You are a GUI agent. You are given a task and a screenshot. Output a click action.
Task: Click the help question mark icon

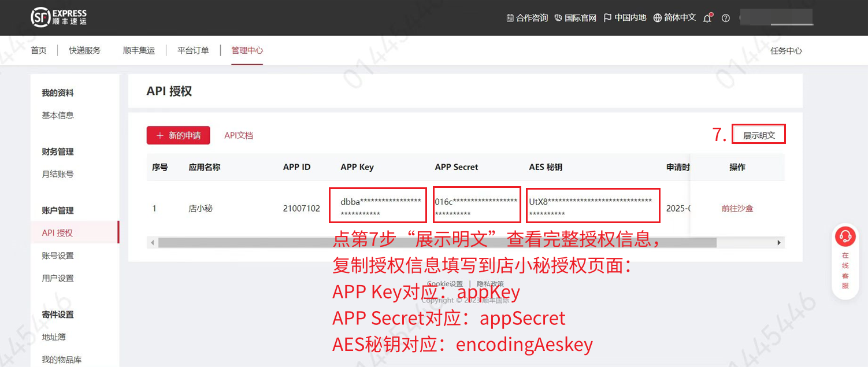[726, 18]
